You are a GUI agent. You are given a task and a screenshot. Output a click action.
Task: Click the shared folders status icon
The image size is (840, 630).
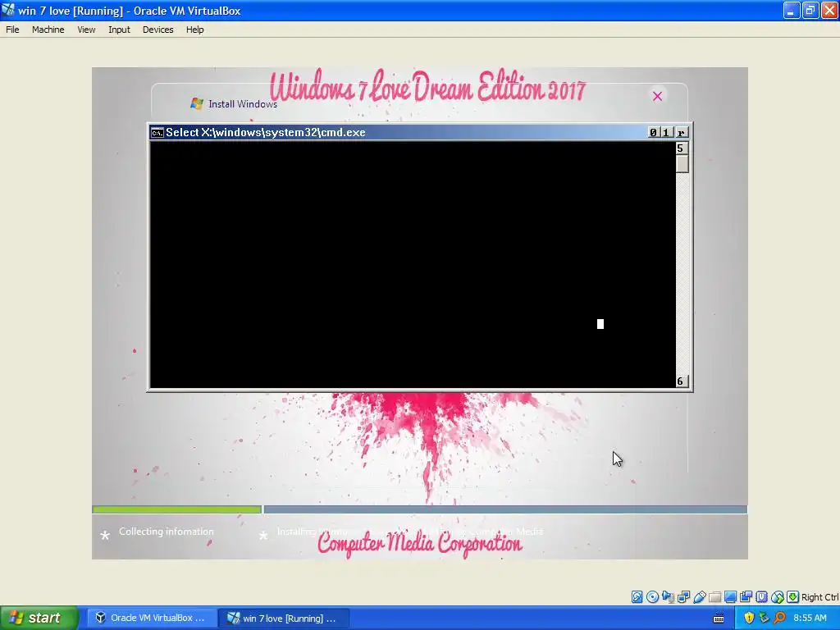point(714,597)
